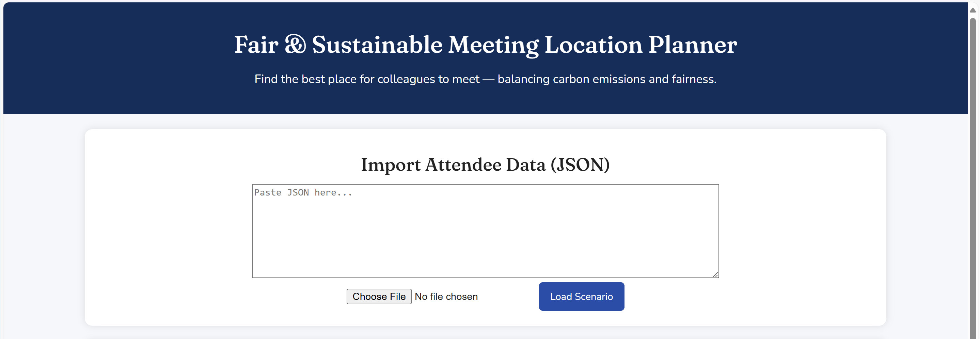Screen dimensions: 980x339
Task: Click the Load Scenario button
Action: point(581,296)
